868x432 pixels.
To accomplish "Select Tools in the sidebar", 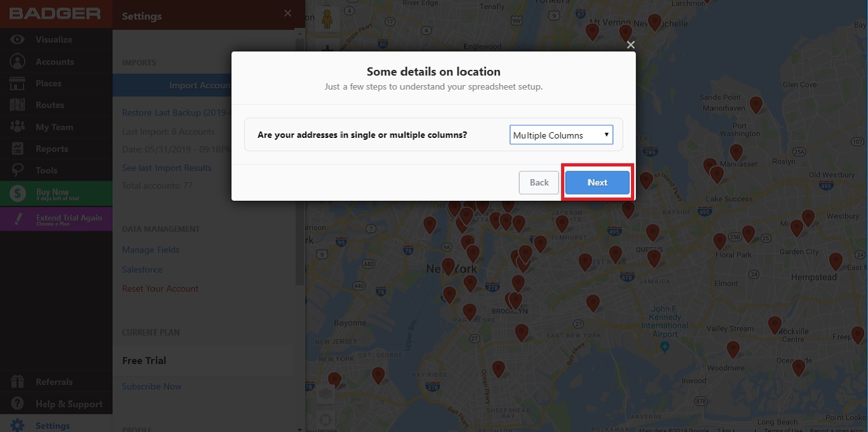I will [46, 170].
